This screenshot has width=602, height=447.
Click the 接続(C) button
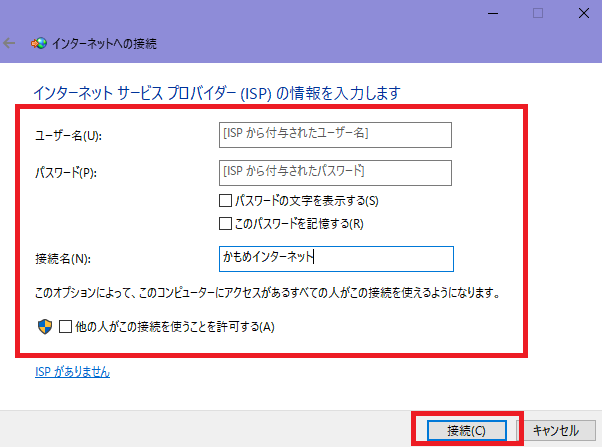(x=467, y=430)
